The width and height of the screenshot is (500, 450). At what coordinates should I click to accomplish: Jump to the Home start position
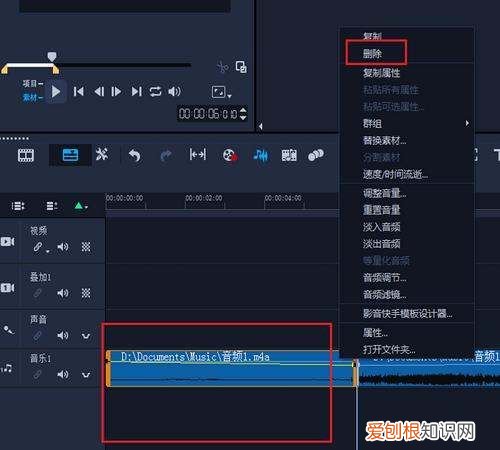coord(79,91)
